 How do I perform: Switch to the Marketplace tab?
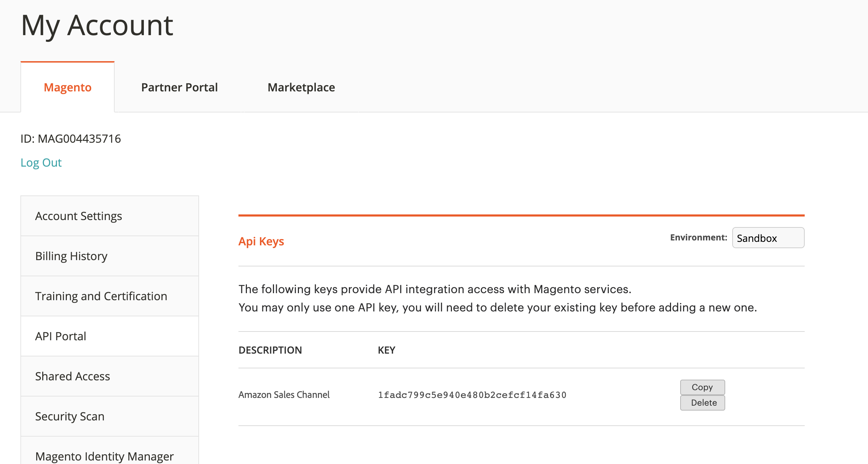(301, 87)
